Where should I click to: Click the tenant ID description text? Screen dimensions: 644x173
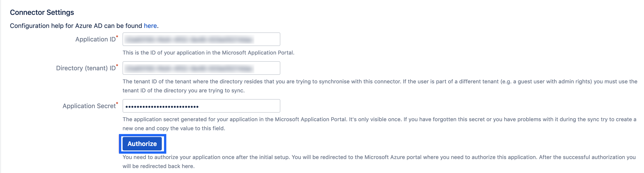380,86
